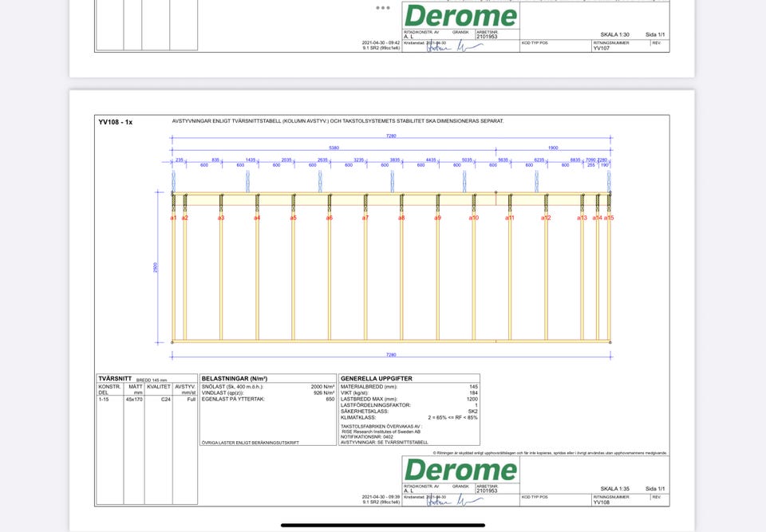Select the 2500 vertical height dimension
766x532 pixels.
[156, 268]
